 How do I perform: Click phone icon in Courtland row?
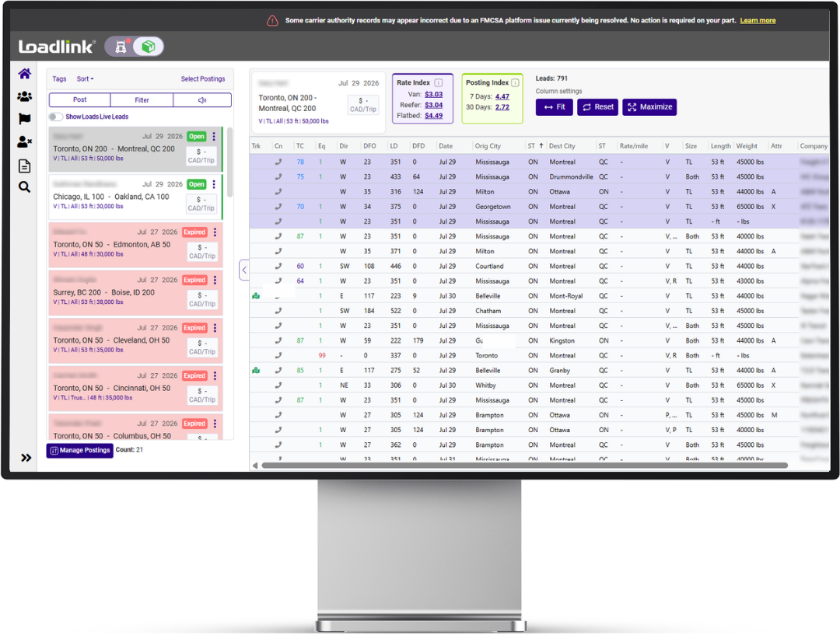click(278, 266)
